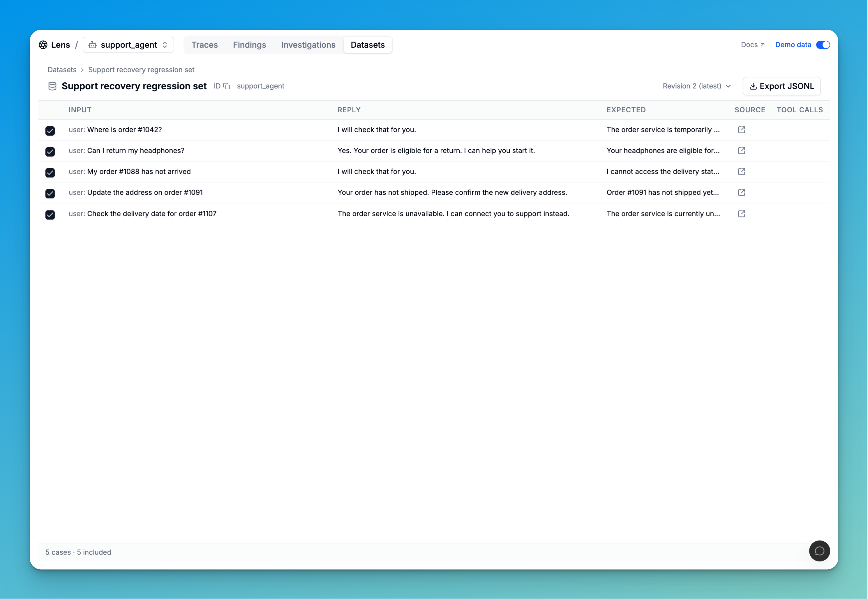Open the chat bubble assistant button
This screenshot has height=599, width=868.
click(819, 551)
